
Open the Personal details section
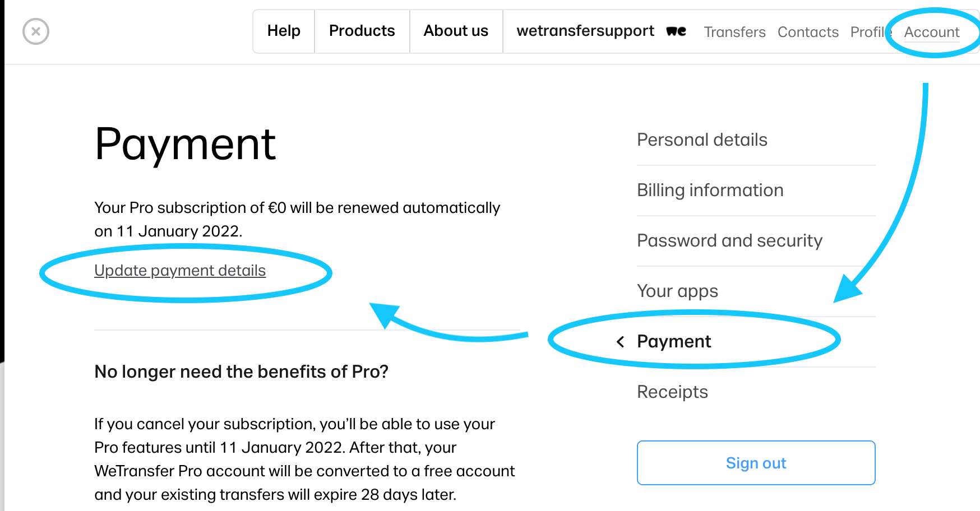click(756, 140)
